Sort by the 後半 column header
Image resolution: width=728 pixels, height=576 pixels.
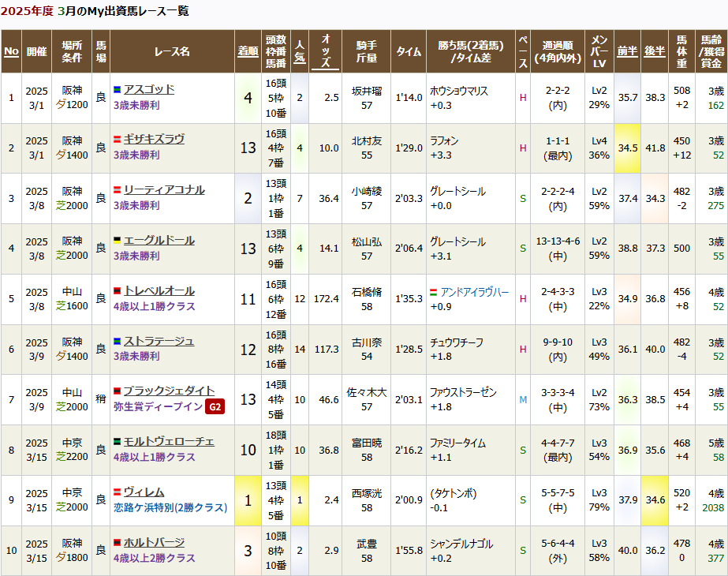(655, 51)
